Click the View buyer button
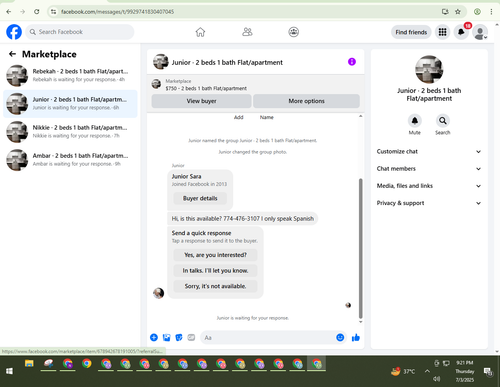The height and width of the screenshot is (387, 500). pos(201,101)
